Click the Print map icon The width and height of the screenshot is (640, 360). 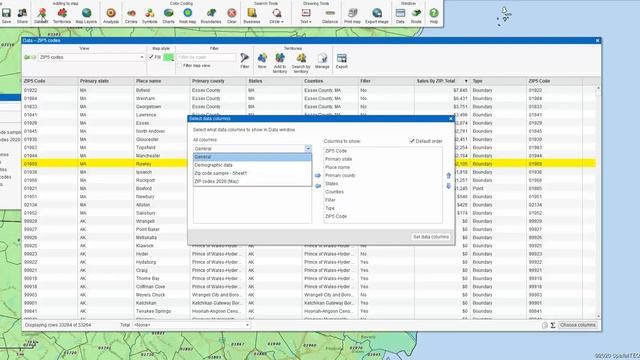tap(352, 16)
